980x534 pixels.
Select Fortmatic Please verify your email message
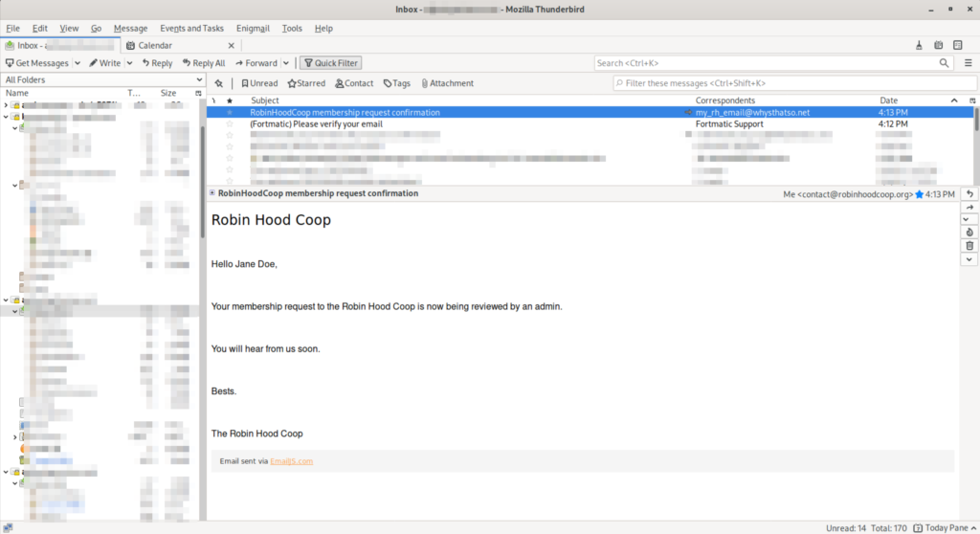(x=590, y=123)
